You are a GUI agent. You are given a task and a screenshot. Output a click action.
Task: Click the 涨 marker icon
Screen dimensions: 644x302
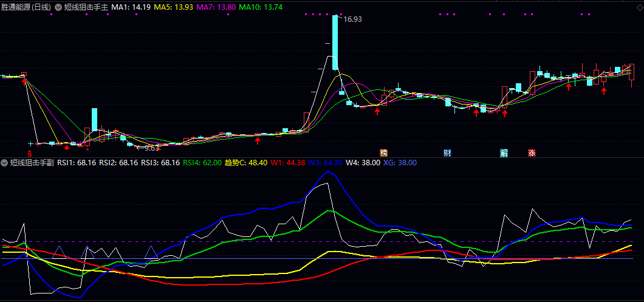click(532, 153)
